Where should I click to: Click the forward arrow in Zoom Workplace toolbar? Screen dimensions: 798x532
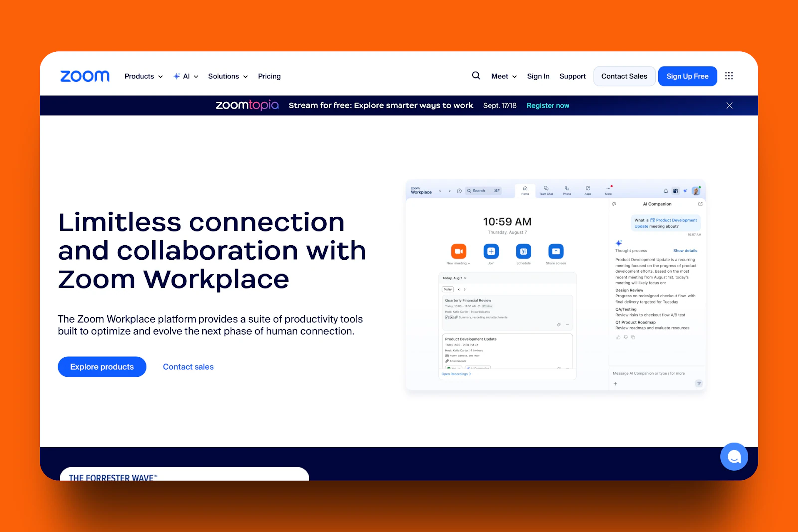(450, 191)
